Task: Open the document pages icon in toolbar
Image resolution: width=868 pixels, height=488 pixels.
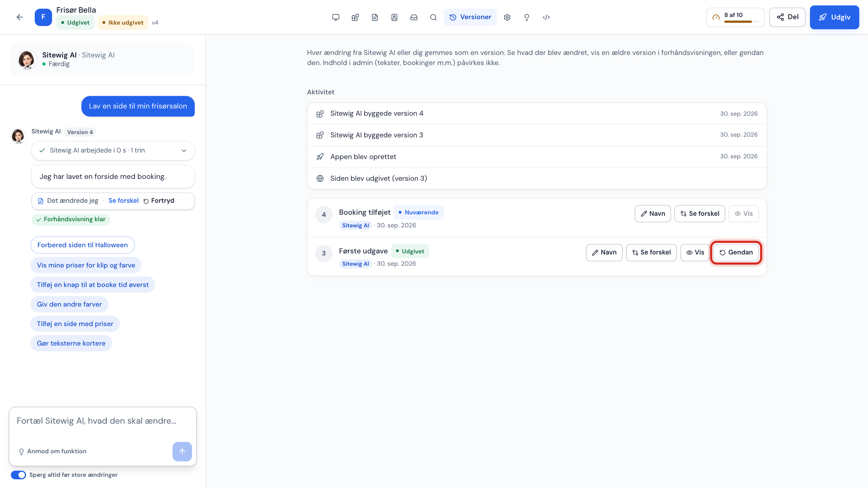Action: tap(375, 17)
